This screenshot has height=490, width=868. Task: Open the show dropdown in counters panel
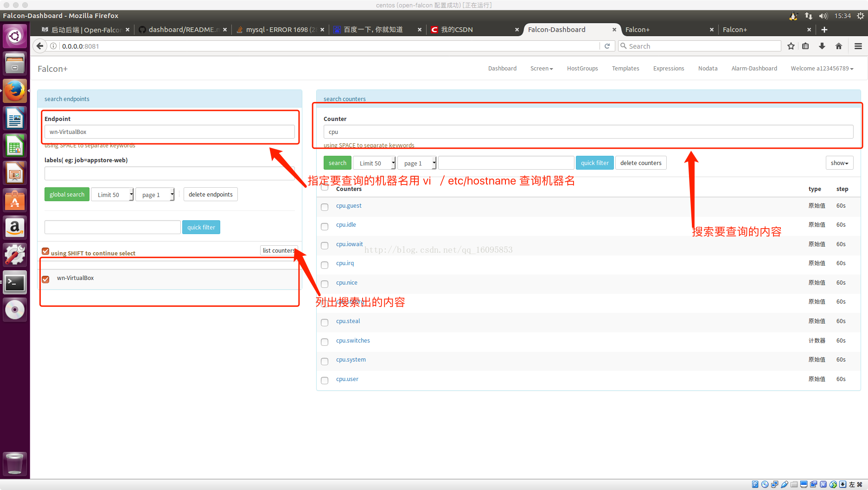point(839,163)
